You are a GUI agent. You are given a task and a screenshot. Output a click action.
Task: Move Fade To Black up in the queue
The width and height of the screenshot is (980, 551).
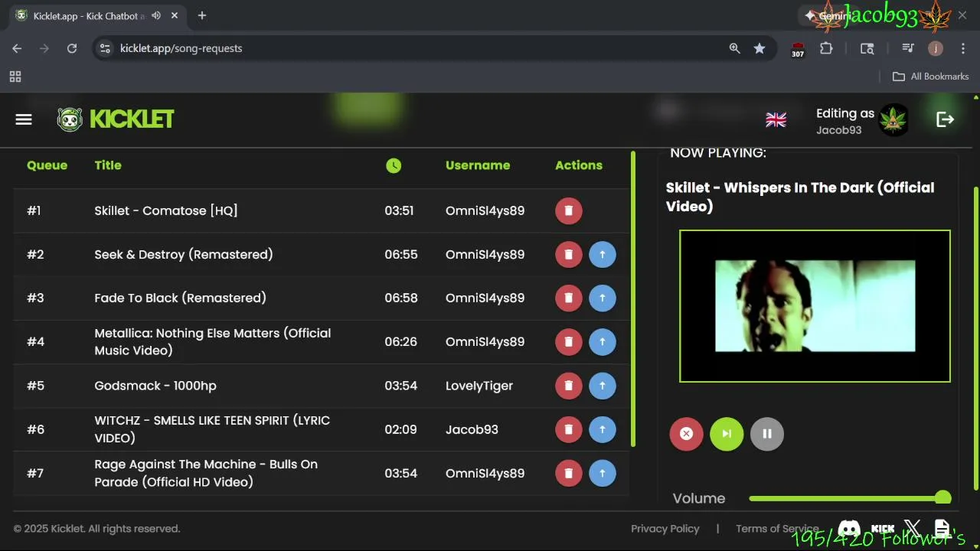click(x=603, y=298)
